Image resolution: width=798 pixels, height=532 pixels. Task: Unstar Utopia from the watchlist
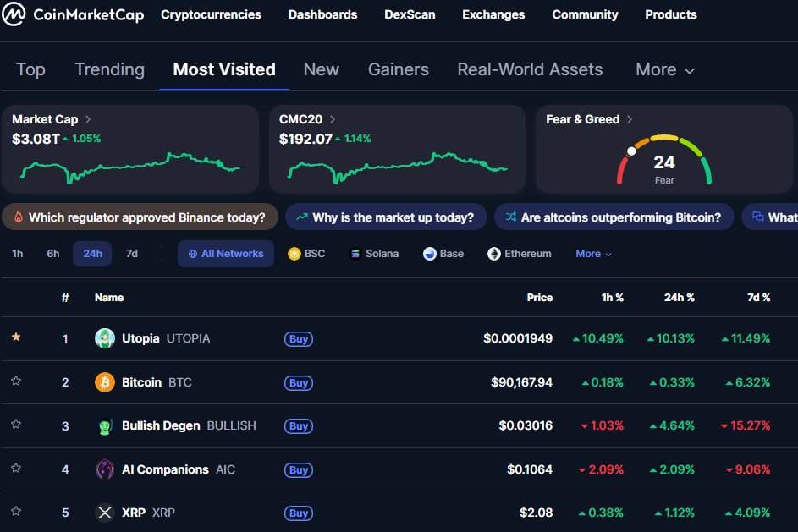pyautogui.click(x=15, y=338)
